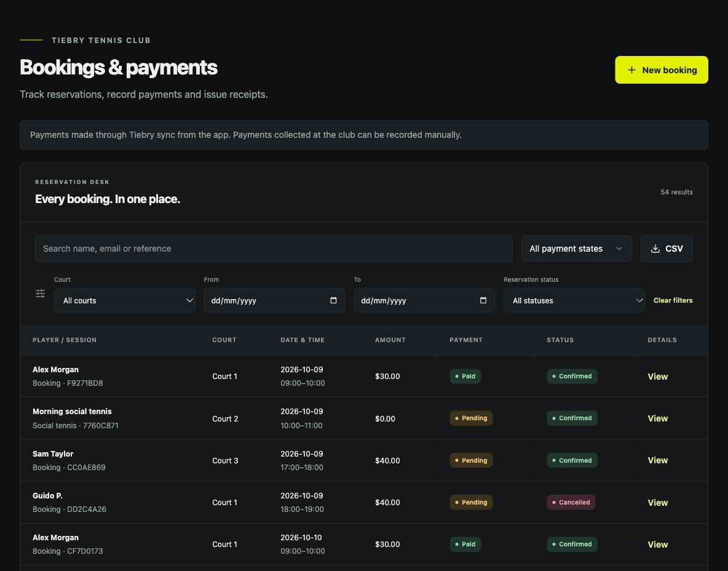Click Clear filters link
The height and width of the screenshot is (571, 728).
(x=673, y=300)
